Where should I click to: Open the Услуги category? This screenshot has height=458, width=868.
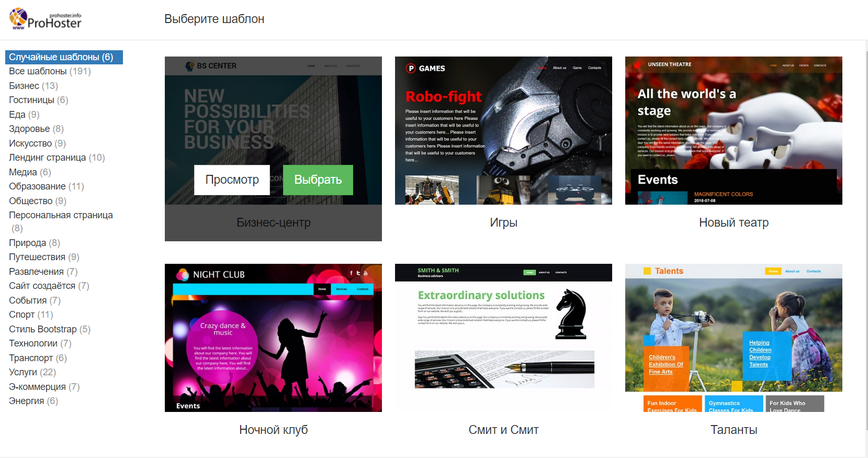(32, 372)
